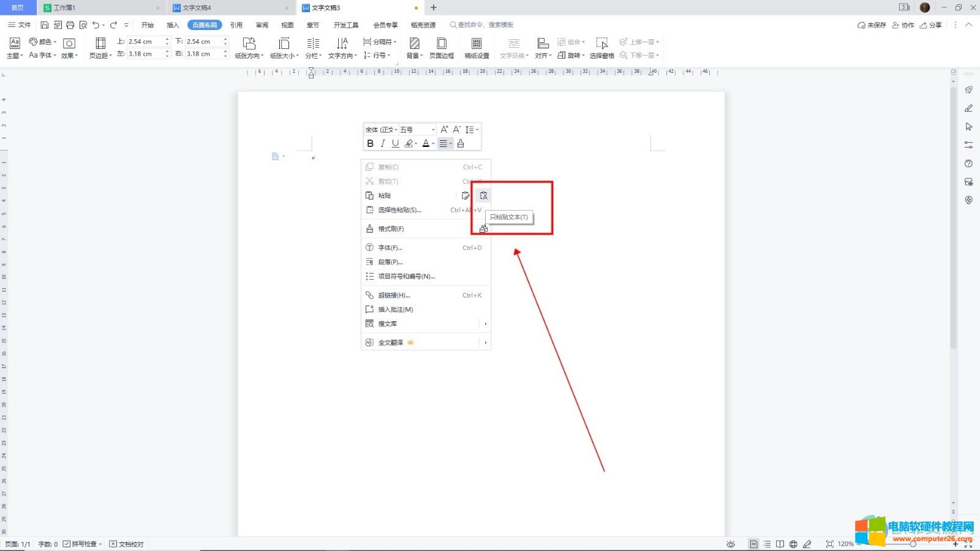Click the Italic icon in mini toolbar

[x=383, y=143]
